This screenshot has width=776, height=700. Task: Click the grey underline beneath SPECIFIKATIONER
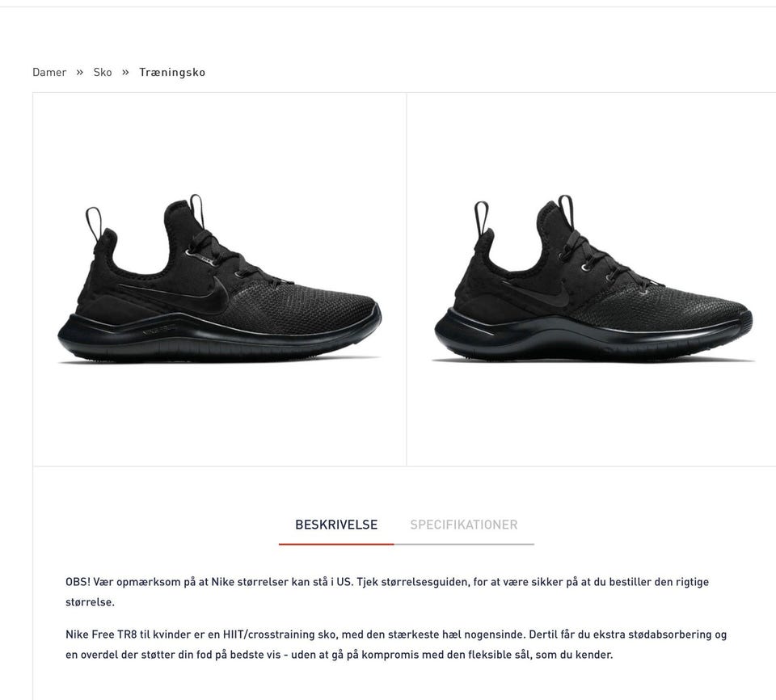pos(464,544)
